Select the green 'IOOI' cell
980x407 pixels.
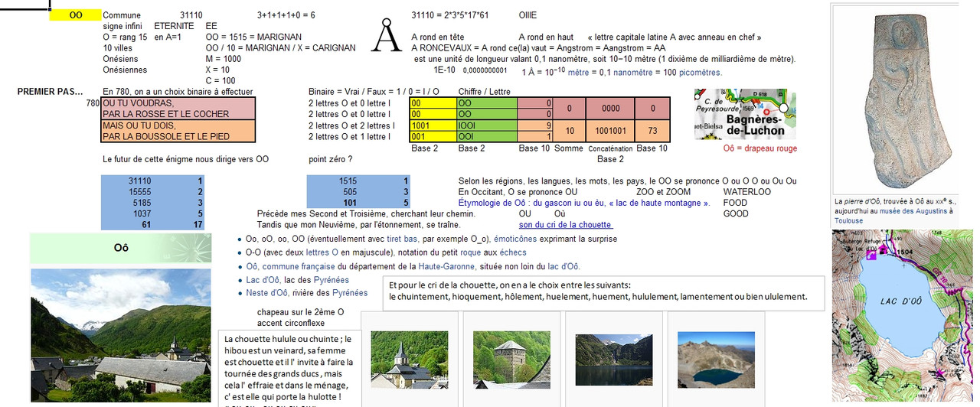coord(487,125)
